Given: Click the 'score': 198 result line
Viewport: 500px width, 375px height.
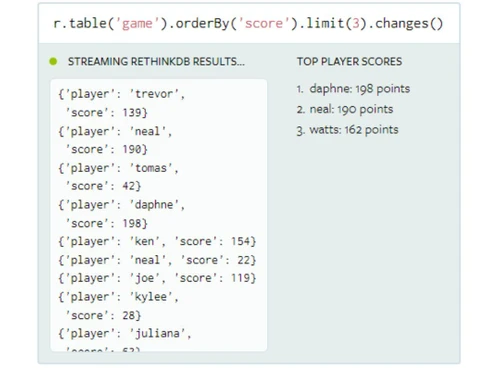Looking at the screenshot, I should [x=106, y=223].
